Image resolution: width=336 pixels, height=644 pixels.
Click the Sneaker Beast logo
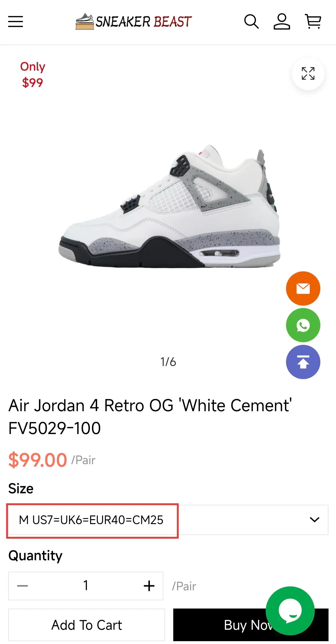134,21
